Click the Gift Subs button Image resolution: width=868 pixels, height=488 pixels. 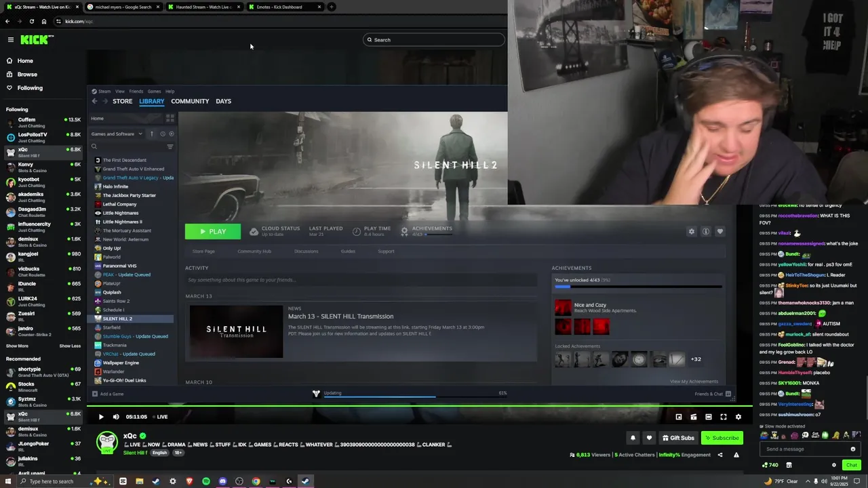(678, 438)
